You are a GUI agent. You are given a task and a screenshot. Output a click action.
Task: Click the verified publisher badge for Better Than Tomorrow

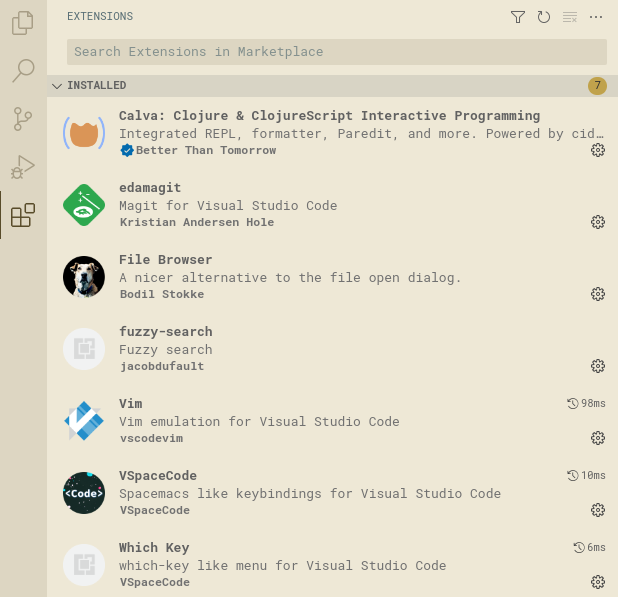pyautogui.click(x=127, y=151)
